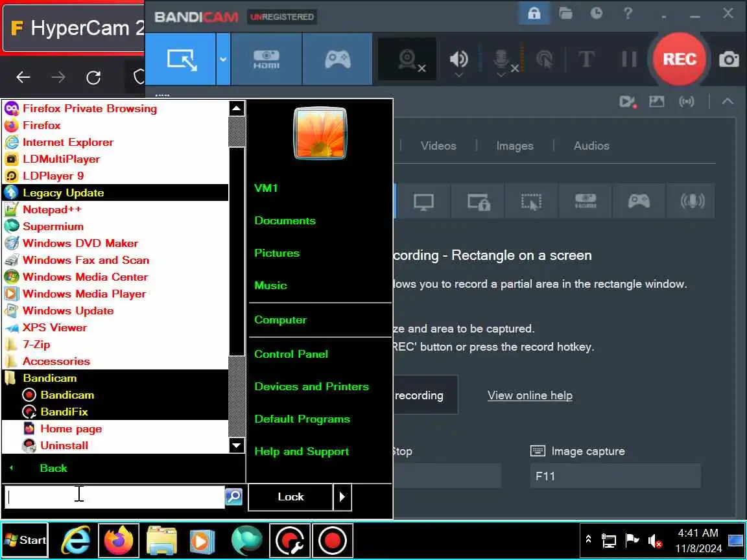Open Firefox from the taskbar
747x560 pixels.
tap(119, 541)
